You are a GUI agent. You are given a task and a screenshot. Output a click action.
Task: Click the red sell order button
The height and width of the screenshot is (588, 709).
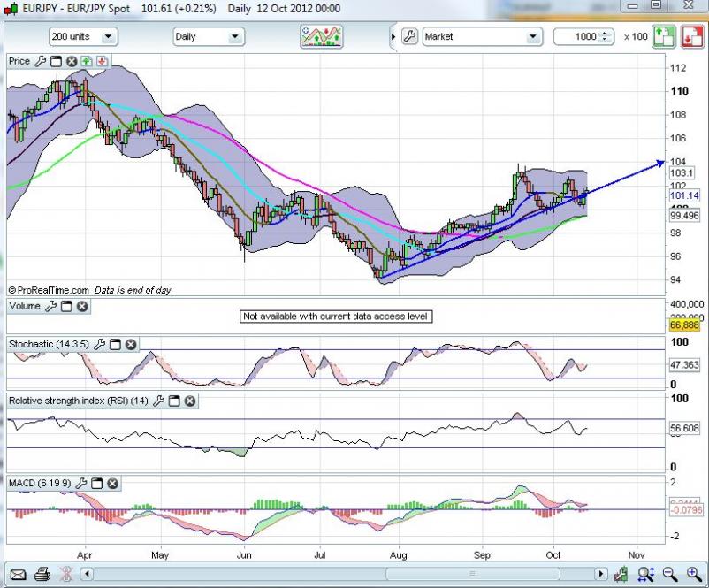(690, 36)
